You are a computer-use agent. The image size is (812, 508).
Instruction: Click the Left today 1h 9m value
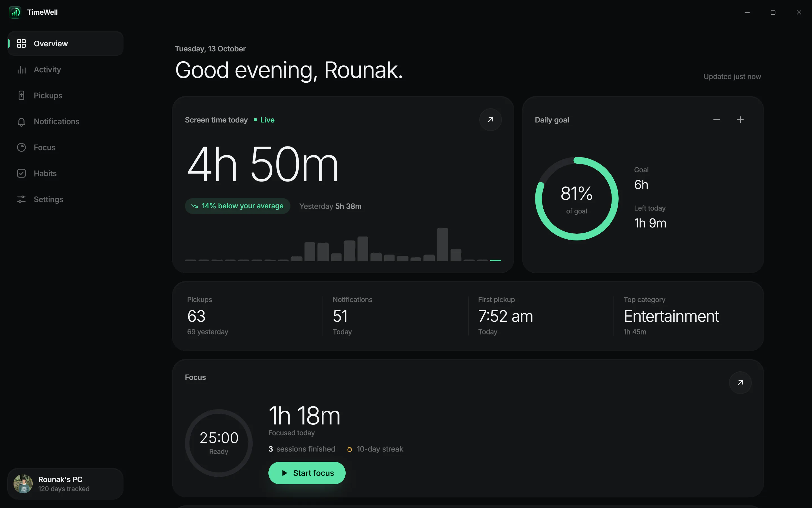(650, 223)
